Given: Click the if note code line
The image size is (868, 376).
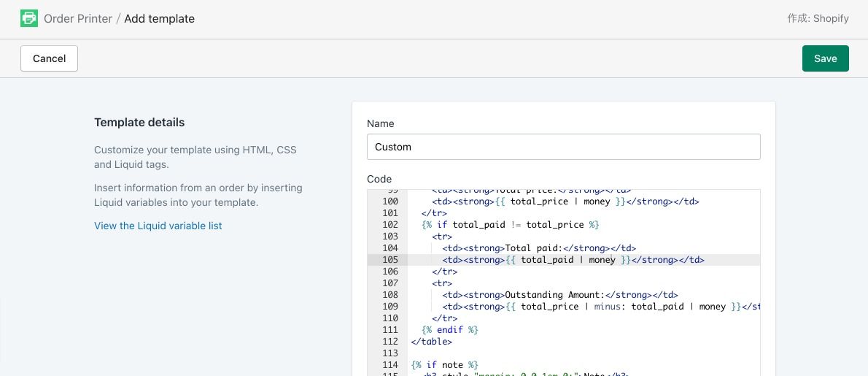Looking at the screenshot, I should (444, 365).
